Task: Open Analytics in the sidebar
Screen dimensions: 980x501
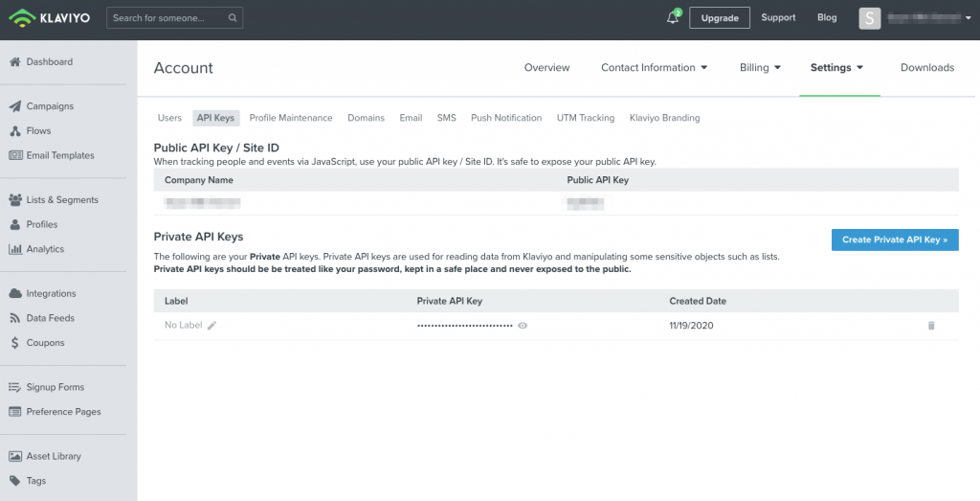Action: coord(45,249)
